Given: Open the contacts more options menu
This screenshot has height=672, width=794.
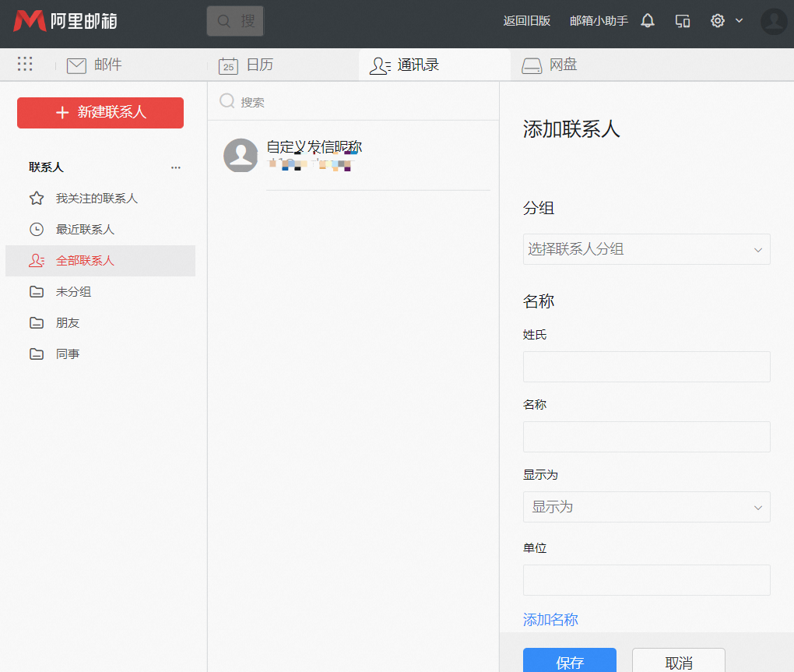Looking at the screenshot, I should click(x=175, y=167).
